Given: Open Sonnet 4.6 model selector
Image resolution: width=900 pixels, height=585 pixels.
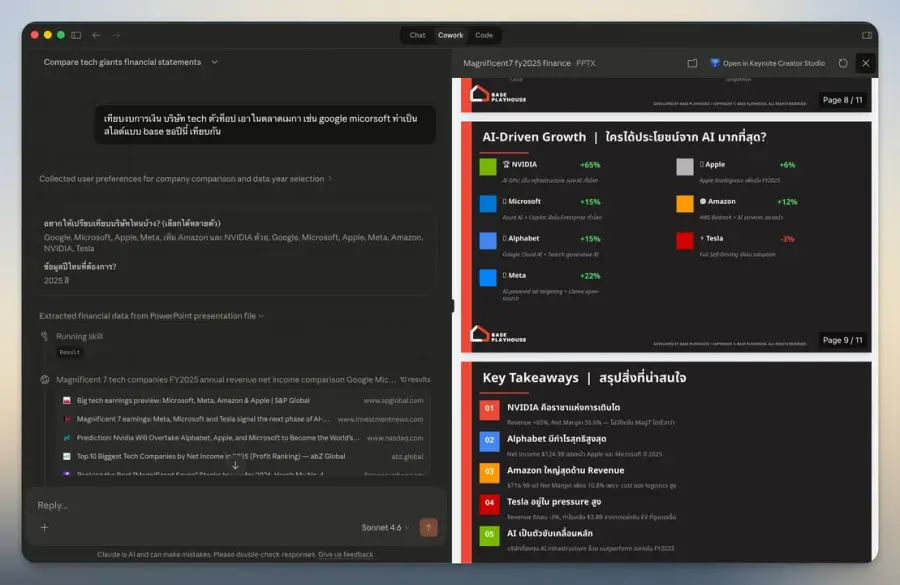Looking at the screenshot, I should tap(385, 528).
